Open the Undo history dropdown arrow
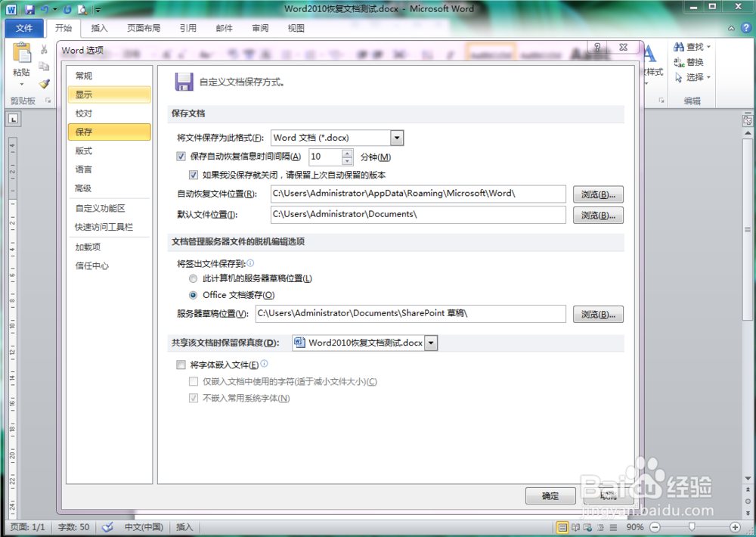This screenshot has width=756, height=537. (x=55, y=10)
